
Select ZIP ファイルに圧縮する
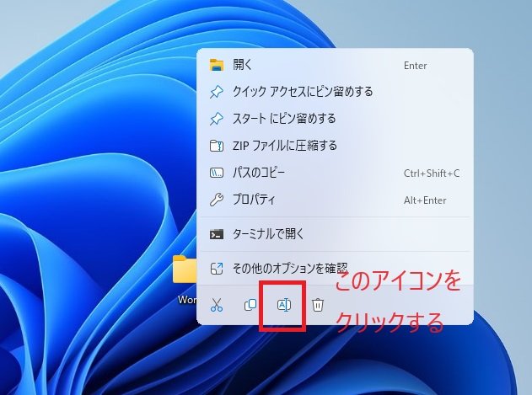[335, 146]
